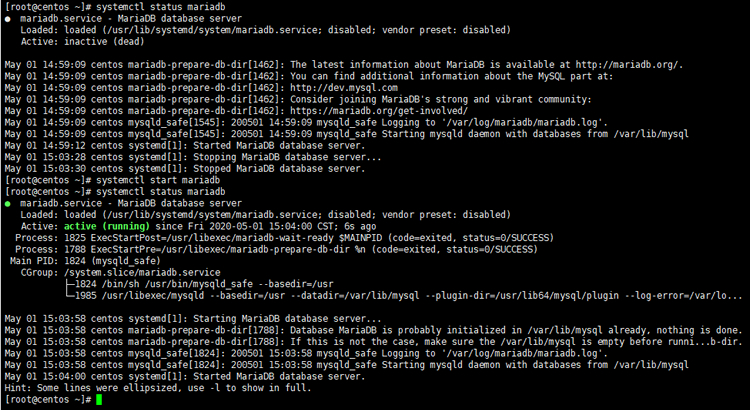Click the first 'systemctl status mariadb' command
The image size is (750, 410).
(x=160, y=7)
